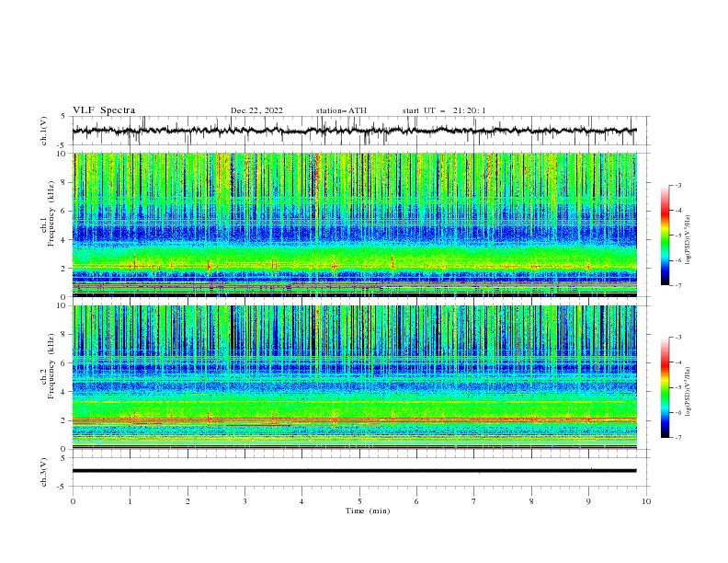This screenshot has width=728, height=563.
Task: Click the "-3" tick on ch.1 colorbar
Action: (x=678, y=185)
